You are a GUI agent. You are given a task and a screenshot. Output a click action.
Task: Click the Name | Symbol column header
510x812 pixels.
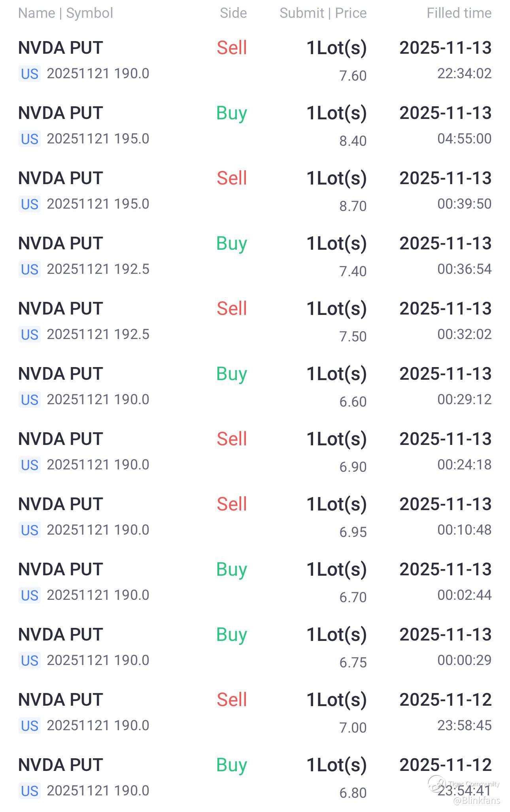pos(66,13)
